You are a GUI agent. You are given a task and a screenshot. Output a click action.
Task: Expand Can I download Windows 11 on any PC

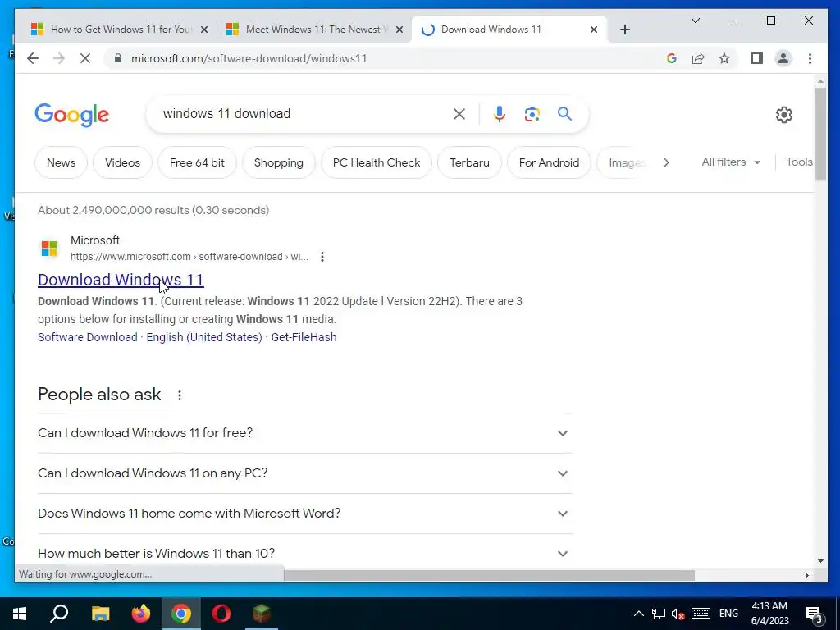[305, 473]
